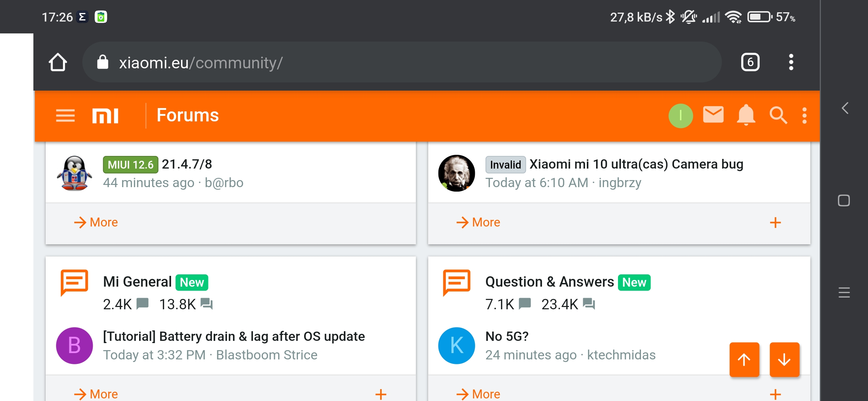Open the blue K avatar of ktechmidas
Viewport: 868px width, 401px height.
(x=457, y=345)
